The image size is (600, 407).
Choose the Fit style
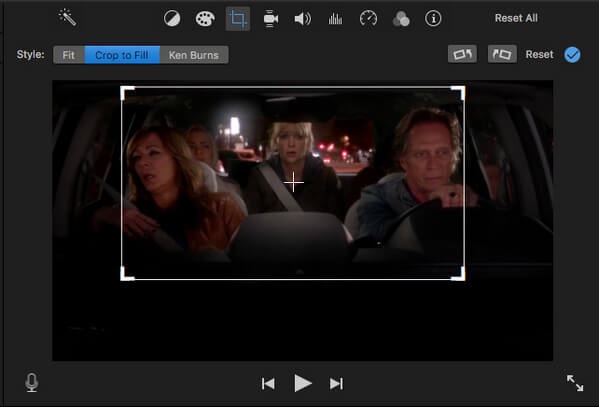[x=69, y=55]
